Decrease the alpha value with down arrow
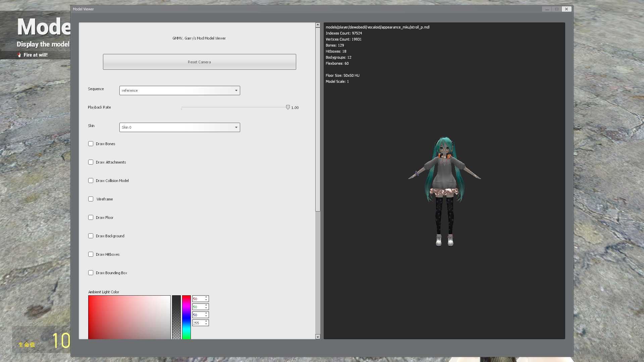Image resolution: width=644 pixels, height=362 pixels. coord(206,324)
